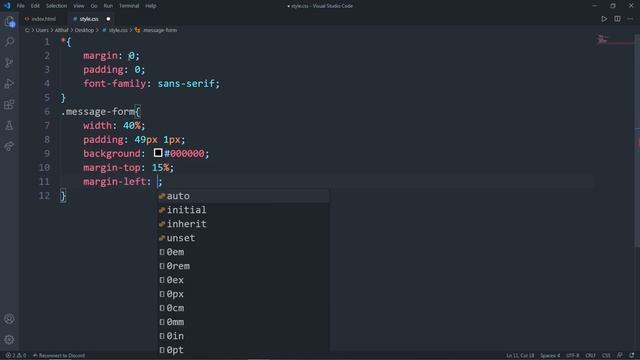Choose '0em' from the suggestion list
The height and width of the screenshot is (360, 640).
point(243,252)
